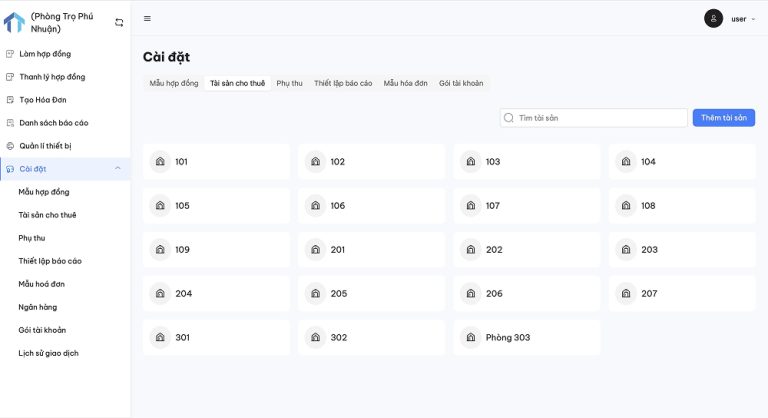Click the house logo icon

14,22
